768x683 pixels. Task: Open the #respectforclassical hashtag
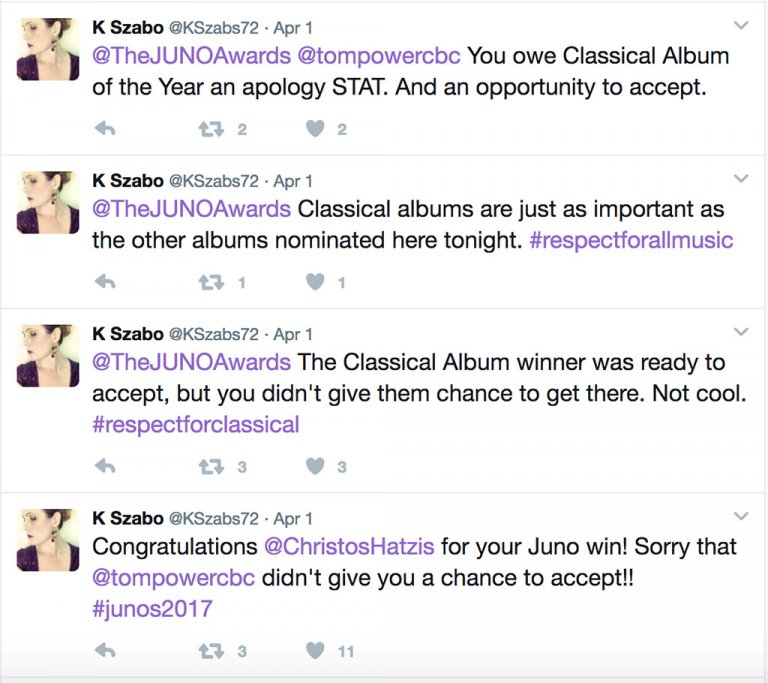click(196, 424)
